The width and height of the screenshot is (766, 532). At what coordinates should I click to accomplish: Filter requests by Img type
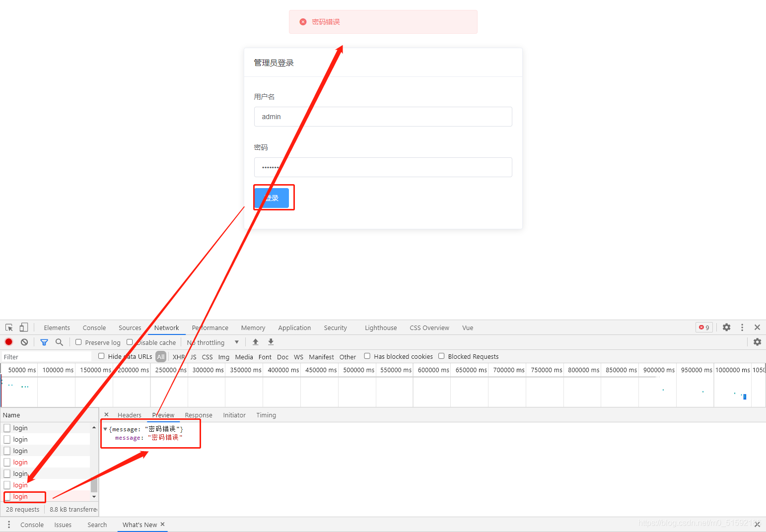[224, 357]
